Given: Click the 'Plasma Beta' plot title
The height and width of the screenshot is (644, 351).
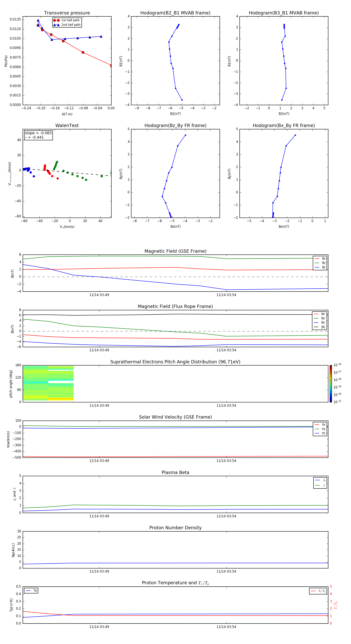Looking at the screenshot, I should 175,472.
